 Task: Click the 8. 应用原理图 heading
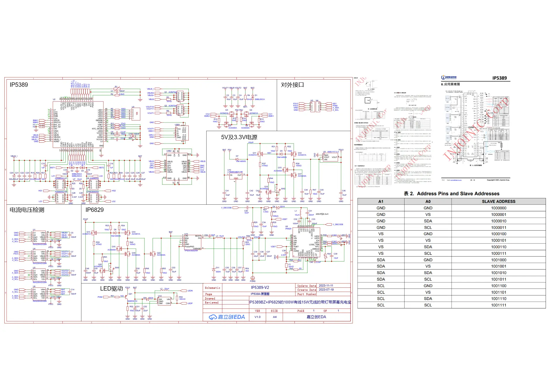pyautogui.click(x=450, y=84)
